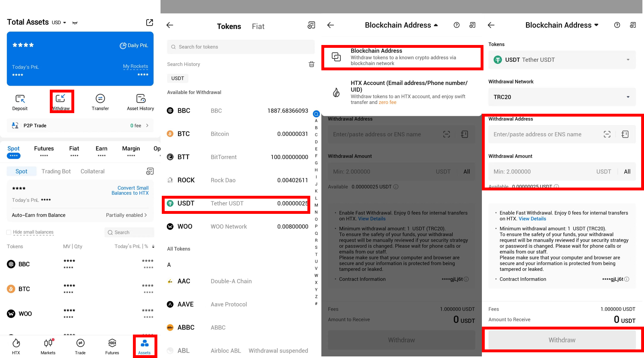The height and width of the screenshot is (358, 644).
Task: Open share icon beside Total Assets
Action: [149, 22]
